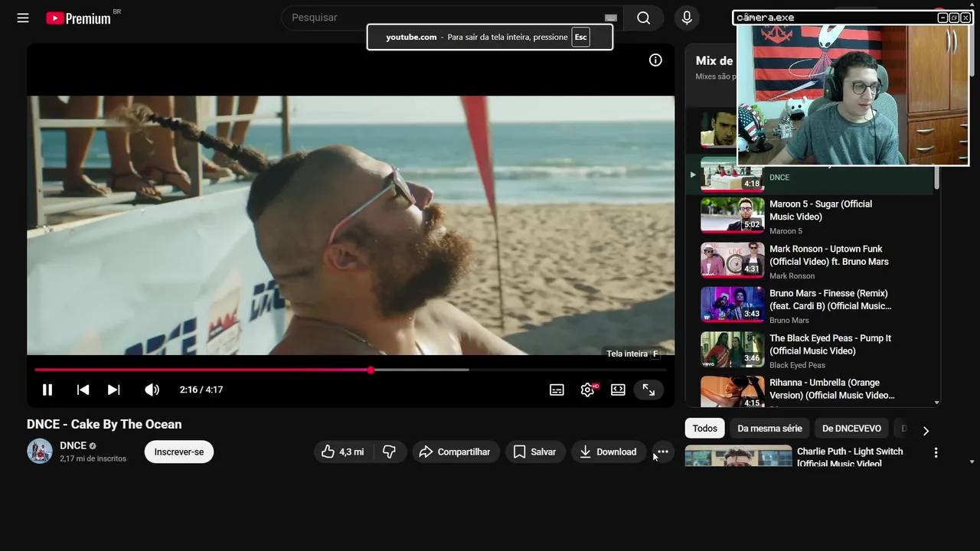Viewport: 980px width, 551px height.
Task: Click the Esc key hint in the fullscreen notice
Action: click(581, 37)
